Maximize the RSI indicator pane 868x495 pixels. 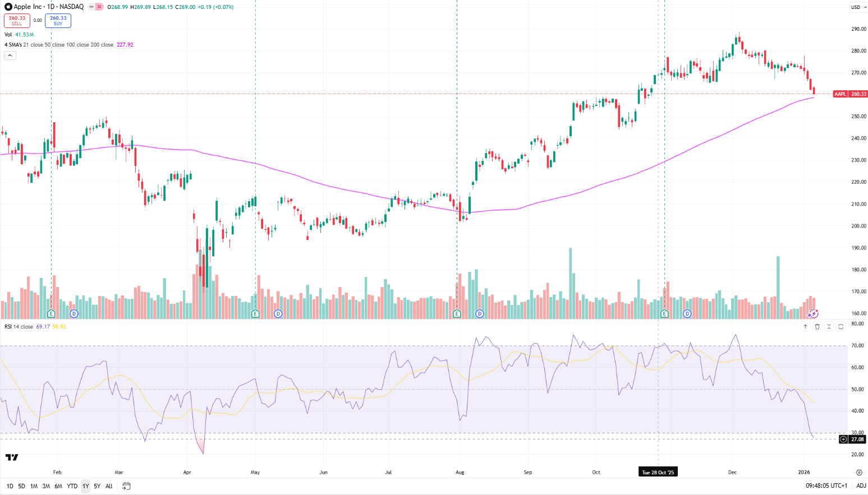[x=841, y=326]
